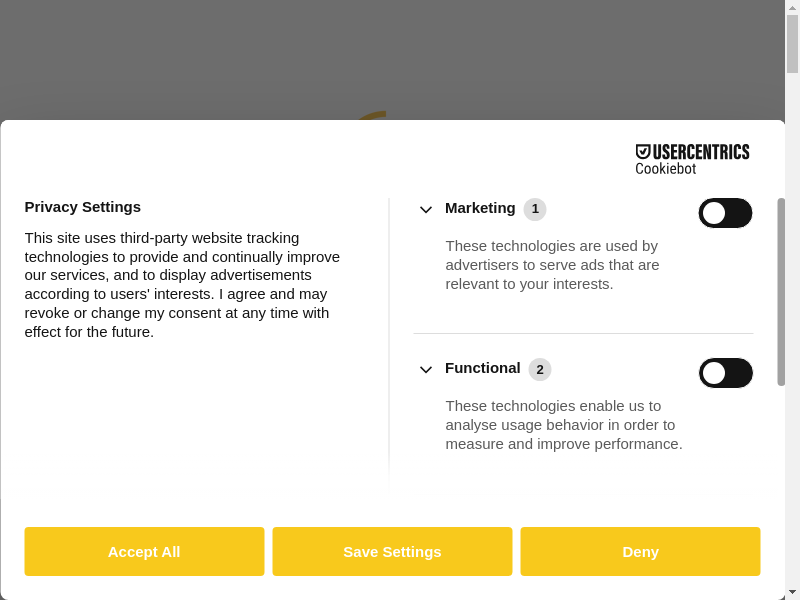The width and height of the screenshot is (800, 600).
Task: Click the dialog's category list scrollbar
Action: click(781, 291)
